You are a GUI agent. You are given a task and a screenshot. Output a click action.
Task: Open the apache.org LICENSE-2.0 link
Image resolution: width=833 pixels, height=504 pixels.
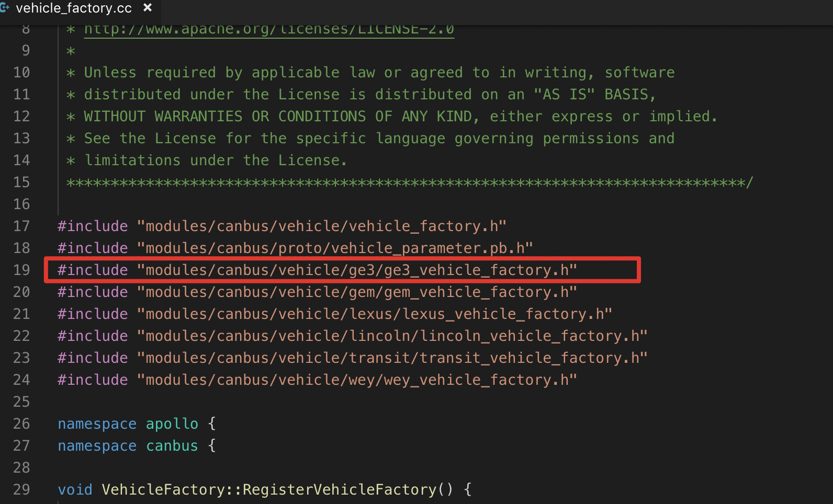point(269,29)
